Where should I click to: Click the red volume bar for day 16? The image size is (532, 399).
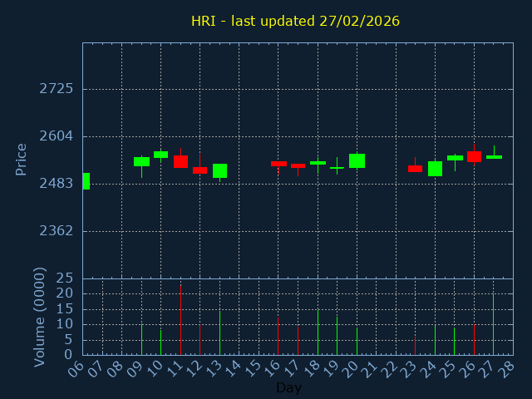[278, 336]
